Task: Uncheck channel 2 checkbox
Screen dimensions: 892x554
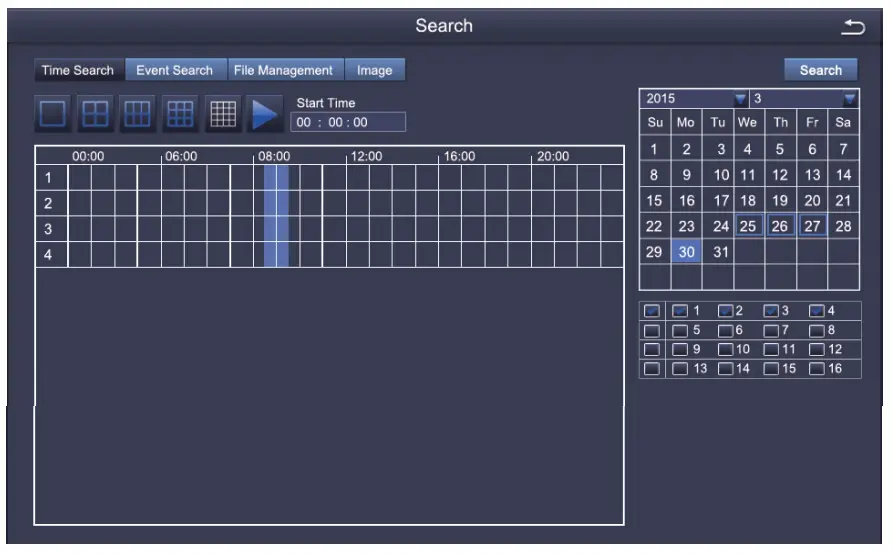Action: coord(725,311)
